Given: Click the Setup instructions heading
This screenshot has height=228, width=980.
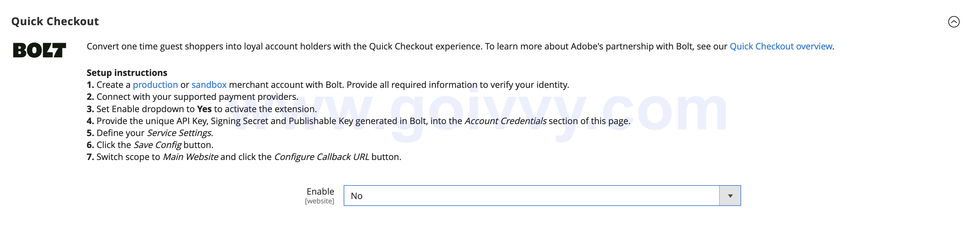Looking at the screenshot, I should click(x=127, y=73).
